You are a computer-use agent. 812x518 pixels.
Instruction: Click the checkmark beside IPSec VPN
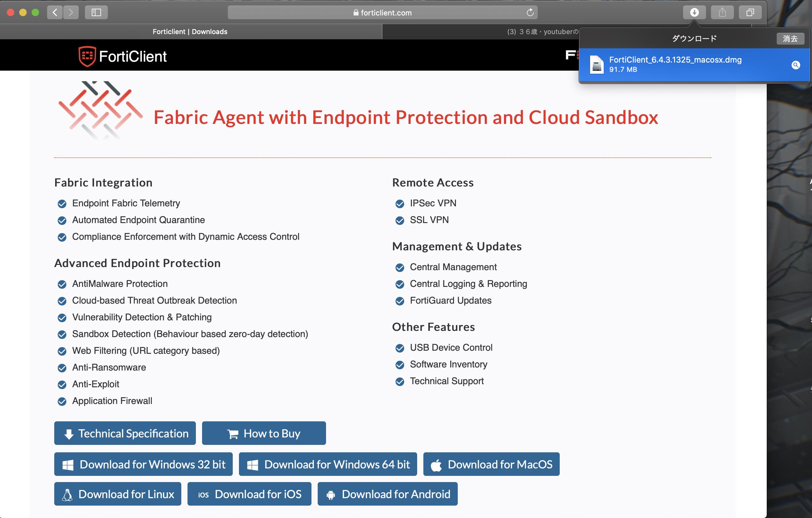tap(399, 204)
